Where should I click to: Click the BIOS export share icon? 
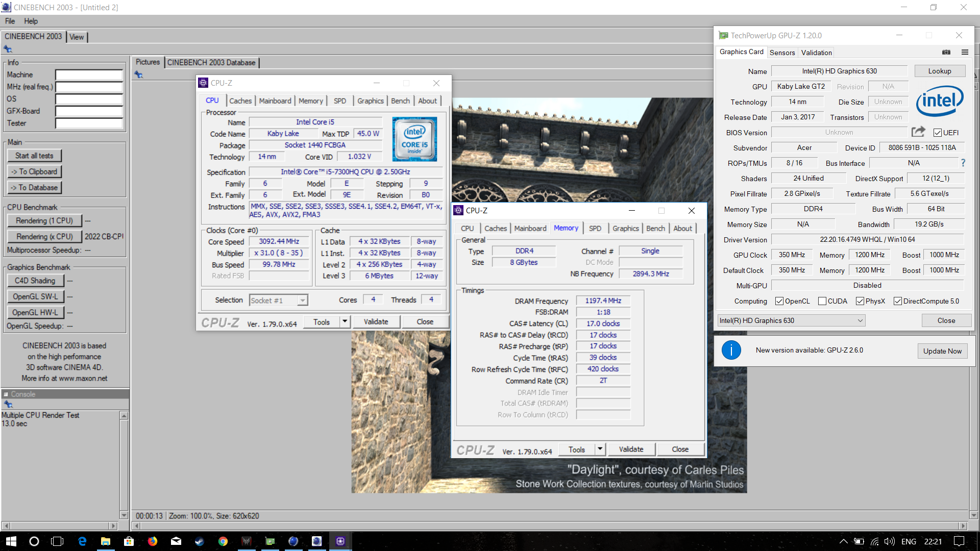918,132
